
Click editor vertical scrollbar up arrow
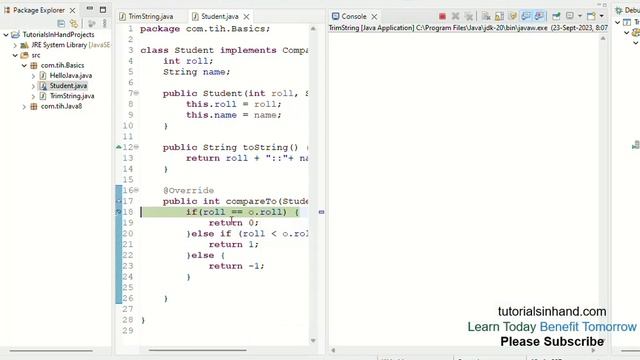313,29
